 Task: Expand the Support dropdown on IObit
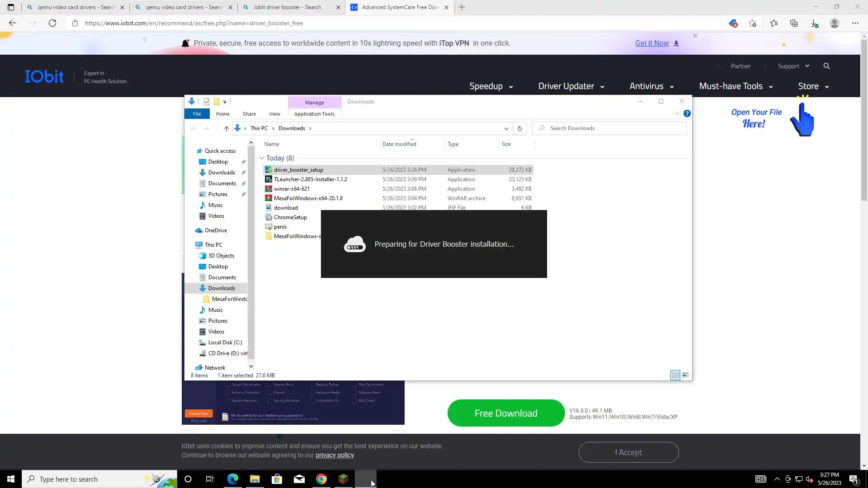point(793,66)
